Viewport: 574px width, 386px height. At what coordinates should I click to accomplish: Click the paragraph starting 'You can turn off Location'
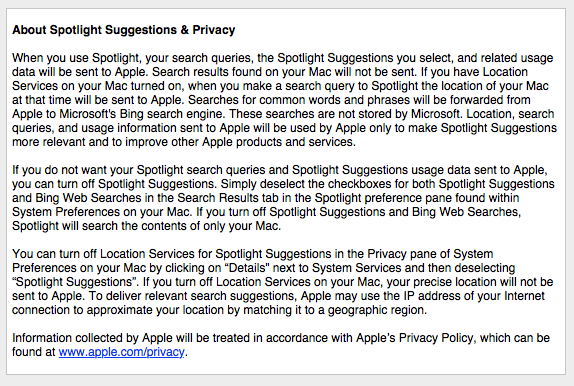[x=282, y=282]
